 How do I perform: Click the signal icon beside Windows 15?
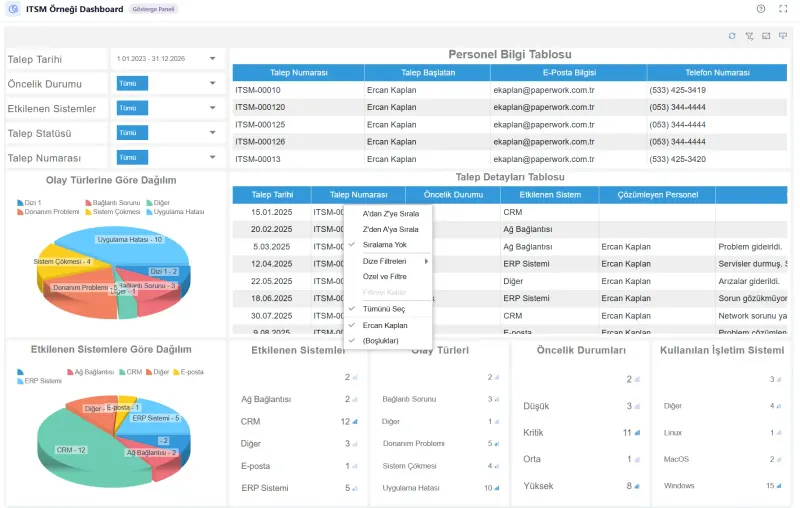(x=779, y=486)
